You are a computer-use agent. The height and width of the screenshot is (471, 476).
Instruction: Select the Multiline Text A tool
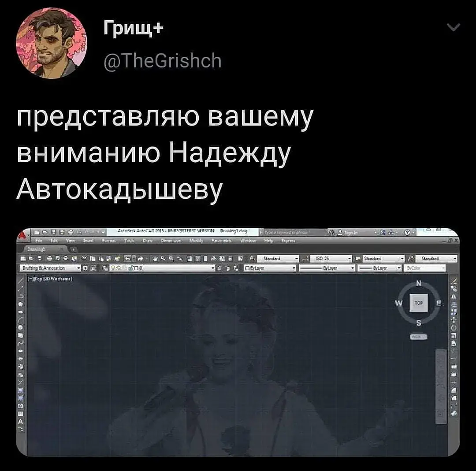coord(20,421)
